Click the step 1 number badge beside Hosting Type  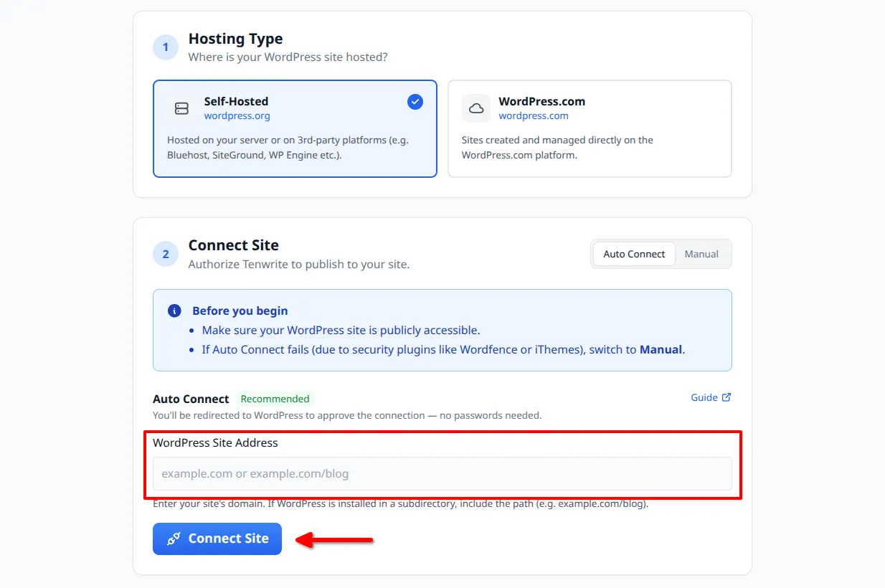pos(166,47)
